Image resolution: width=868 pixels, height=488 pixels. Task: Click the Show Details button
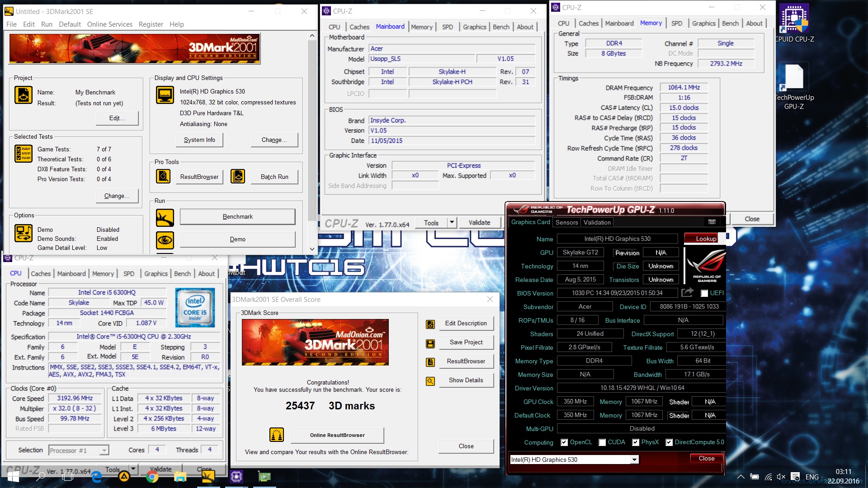(466, 380)
